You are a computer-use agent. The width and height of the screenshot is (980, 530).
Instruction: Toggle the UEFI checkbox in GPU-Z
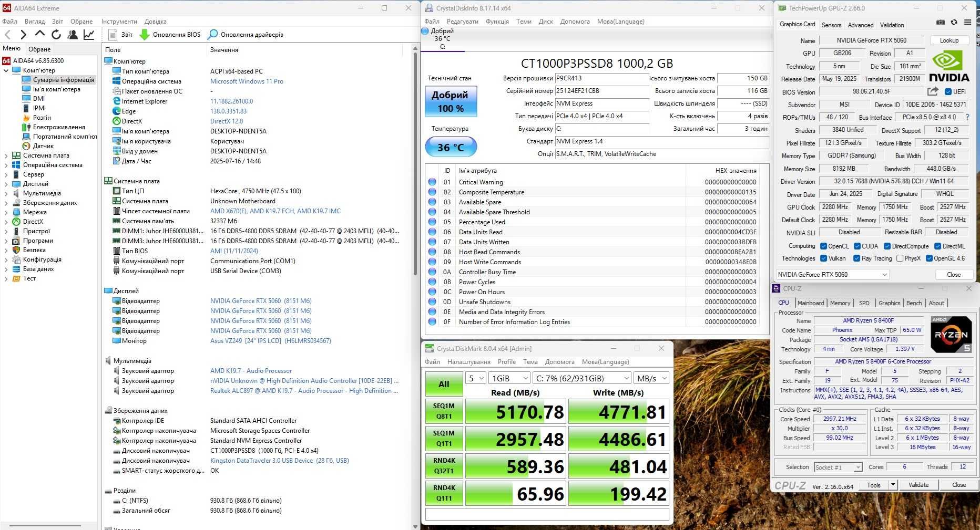coord(948,91)
